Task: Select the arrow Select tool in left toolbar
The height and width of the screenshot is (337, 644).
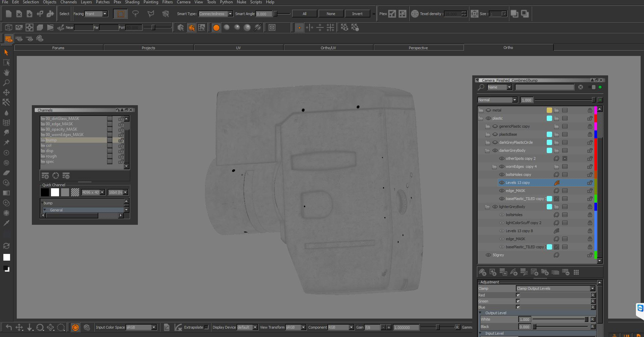Action: point(6,52)
